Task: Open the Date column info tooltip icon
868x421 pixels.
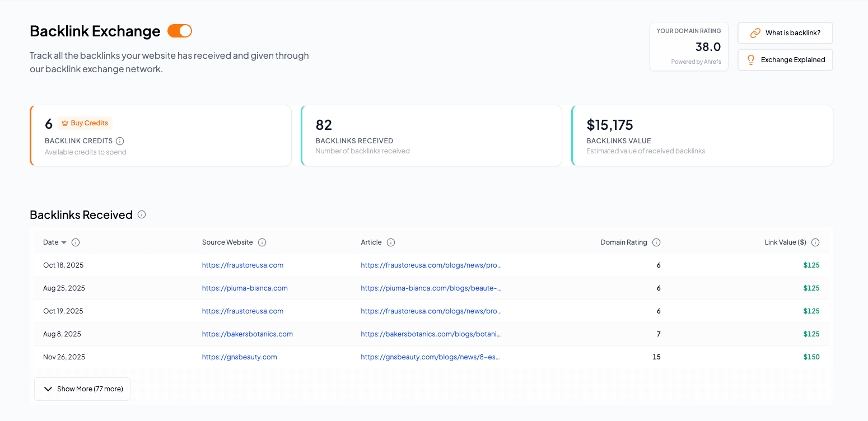Action: [x=76, y=242]
